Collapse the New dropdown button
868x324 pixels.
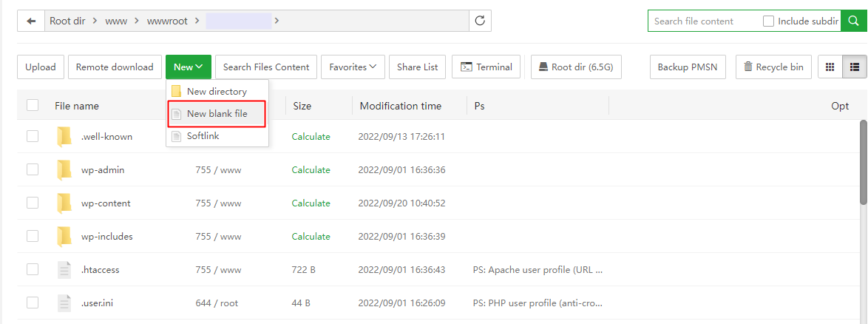click(188, 67)
